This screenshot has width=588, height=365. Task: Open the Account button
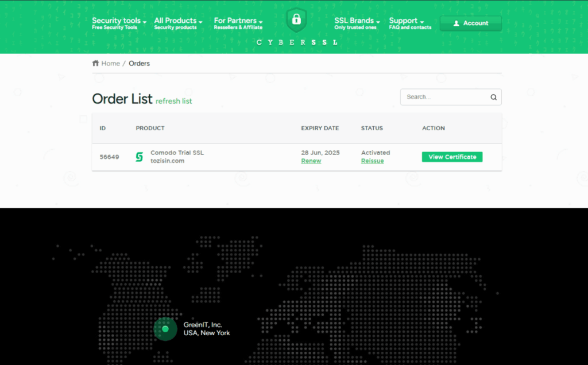(471, 23)
